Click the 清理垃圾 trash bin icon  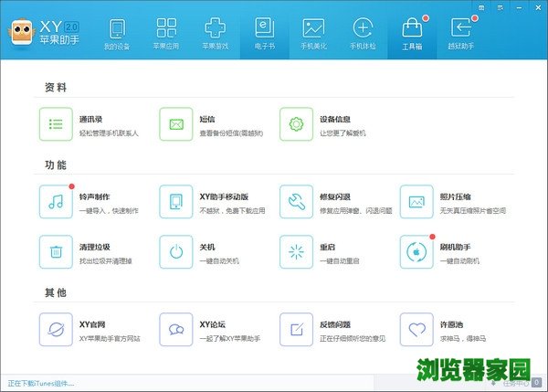pos(56,252)
